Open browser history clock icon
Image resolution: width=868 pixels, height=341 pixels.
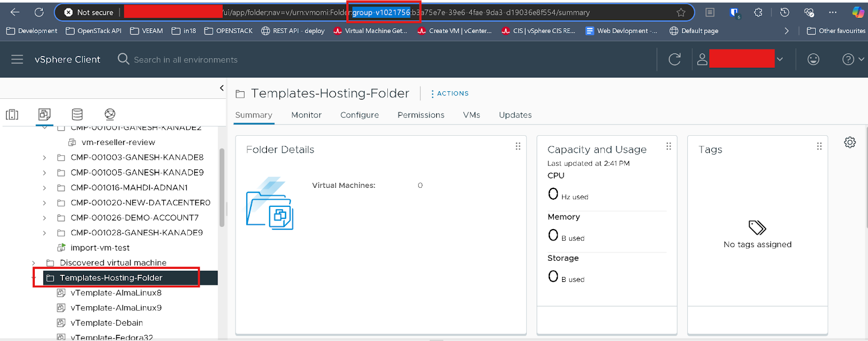pyautogui.click(x=784, y=12)
